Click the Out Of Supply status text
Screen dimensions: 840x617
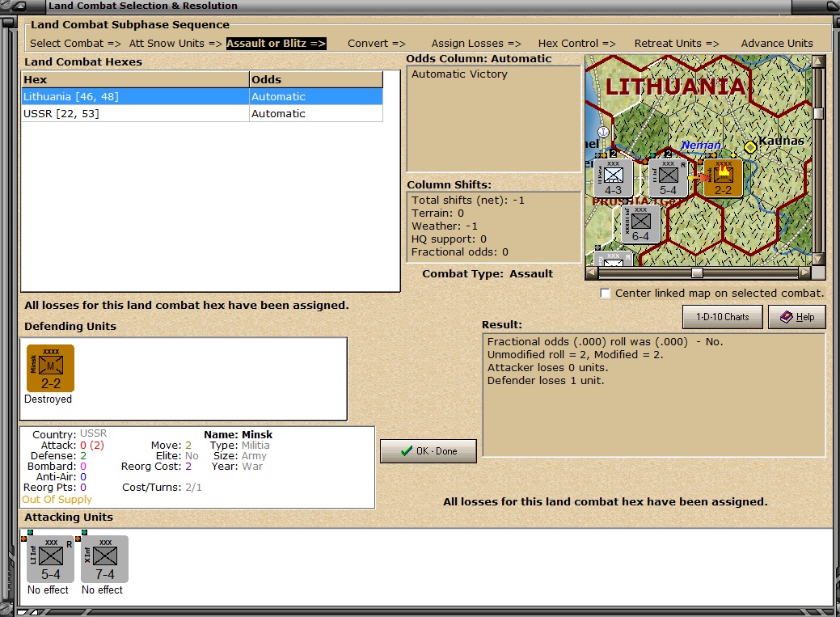click(57, 499)
